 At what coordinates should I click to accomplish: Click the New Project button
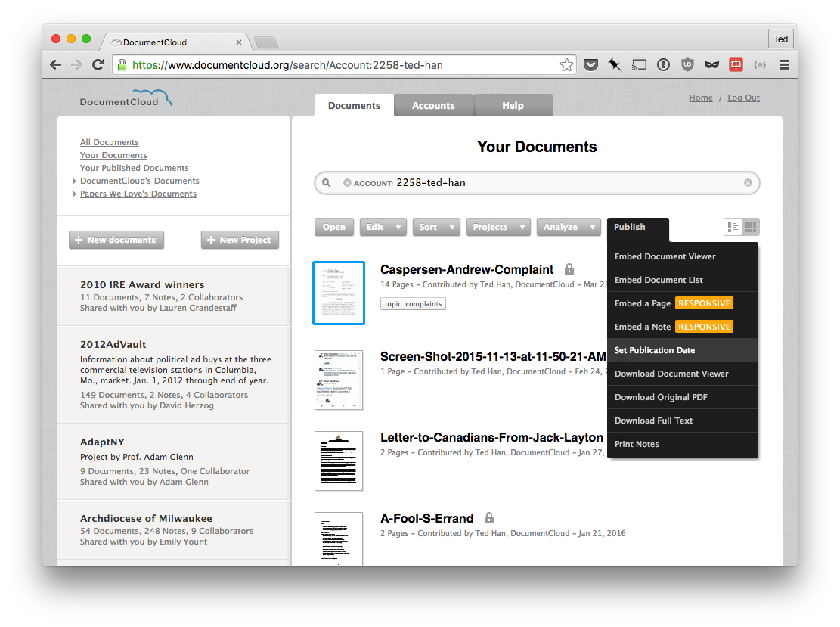pos(240,240)
